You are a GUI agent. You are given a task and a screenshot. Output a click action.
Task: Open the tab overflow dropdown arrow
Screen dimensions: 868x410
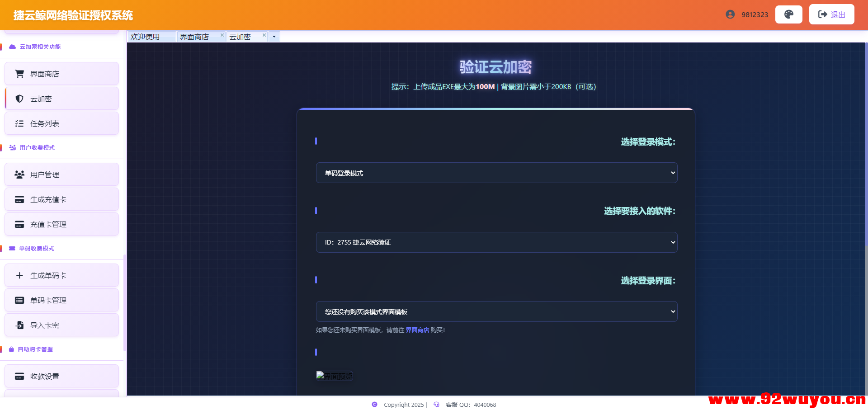tap(274, 36)
